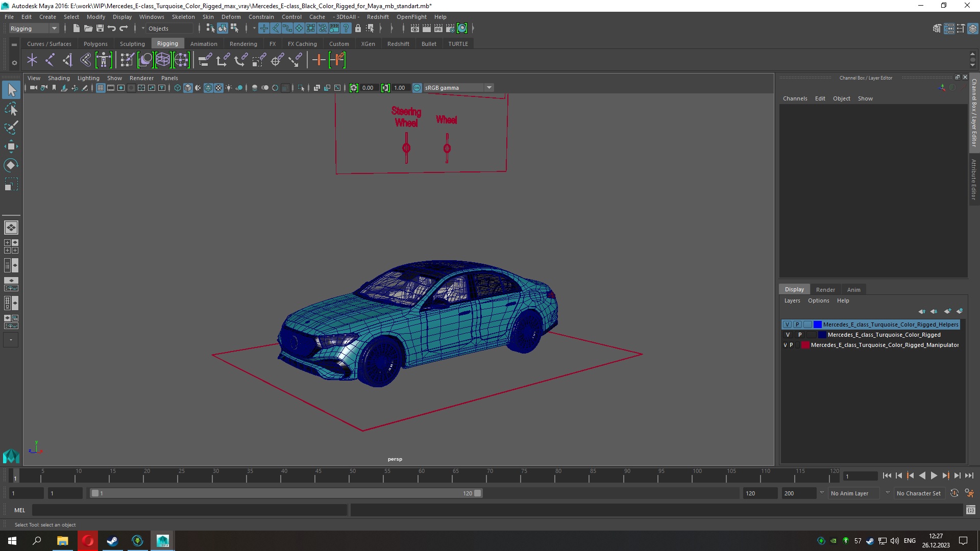Click the IPR render icon
The image size is (980, 551).
click(x=438, y=29)
